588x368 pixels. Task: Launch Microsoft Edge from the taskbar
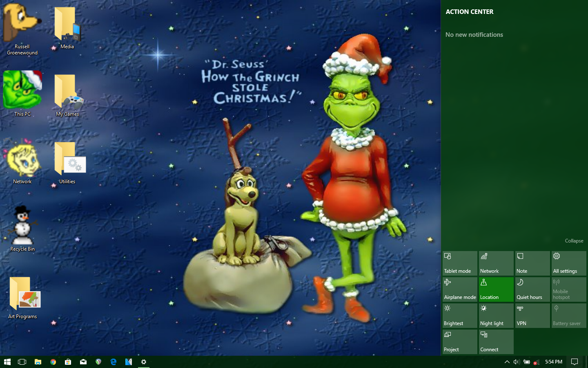(114, 362)
